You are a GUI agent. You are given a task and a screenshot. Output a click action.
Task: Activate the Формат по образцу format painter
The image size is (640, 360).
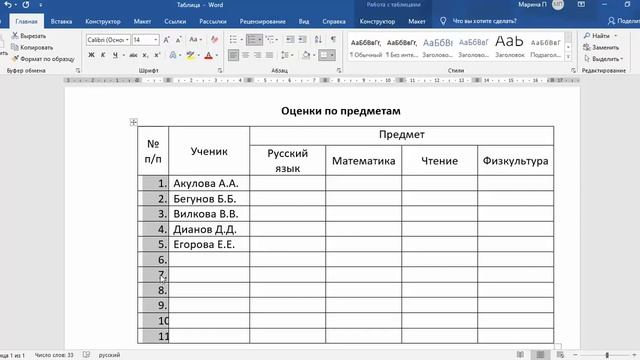click(x=43, y=59)
